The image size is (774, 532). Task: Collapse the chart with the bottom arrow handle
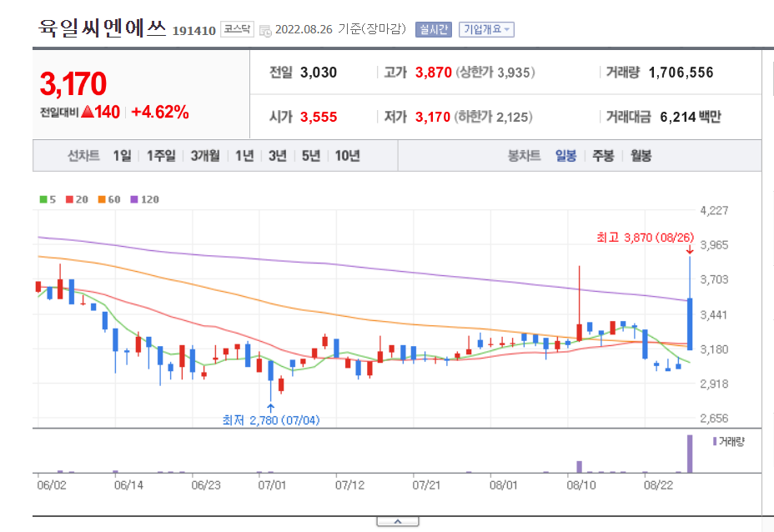tap(398, 522)
